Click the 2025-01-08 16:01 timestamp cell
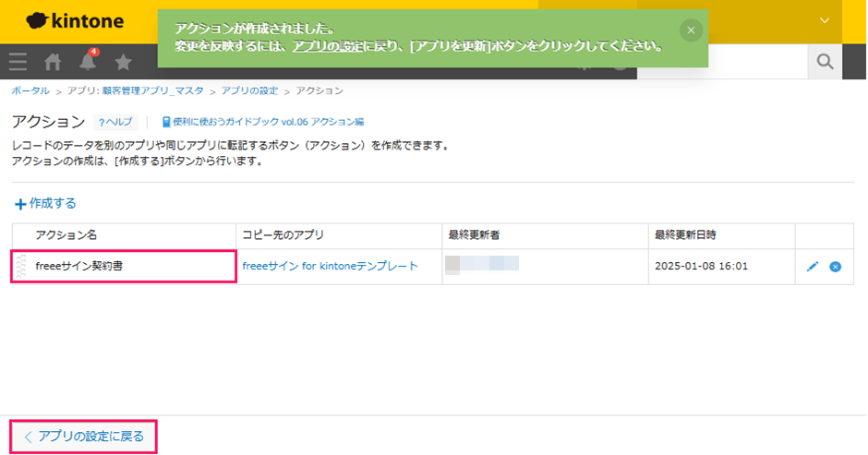Image resolution: width=868 pixels, height=455 pixels. (x=721, y=267)
